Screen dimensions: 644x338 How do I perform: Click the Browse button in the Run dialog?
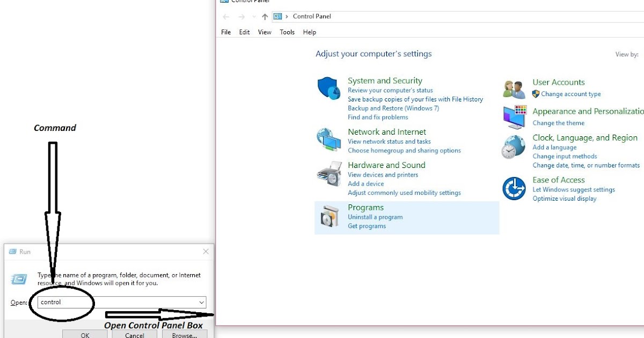tap(184, 335)
